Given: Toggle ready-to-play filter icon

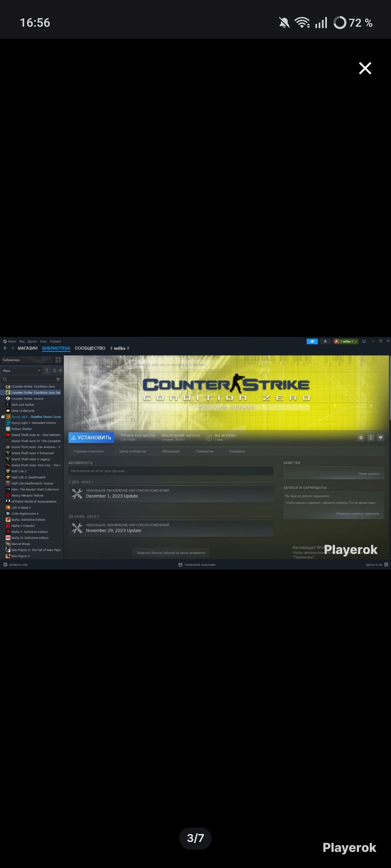Looking at the screenshot, I should [x=61, y=370].
